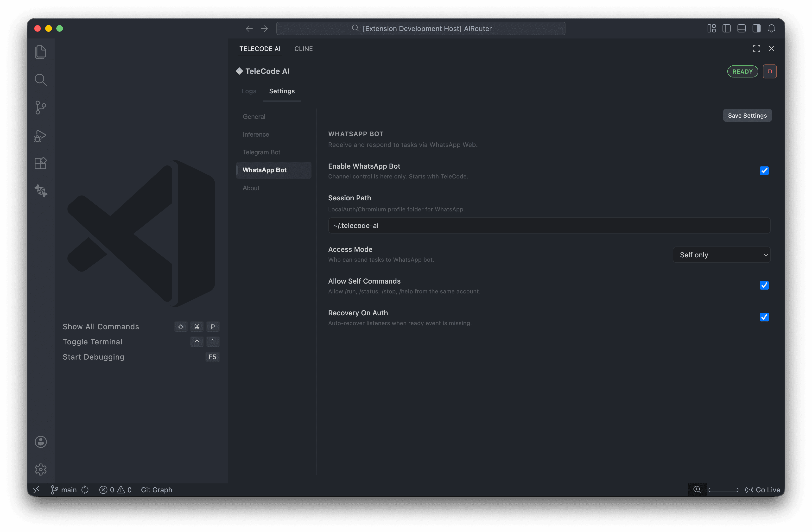The image size is (812, 532).
Task: Open the Access Mode Self only dropdown
Action: click(721, 254)
